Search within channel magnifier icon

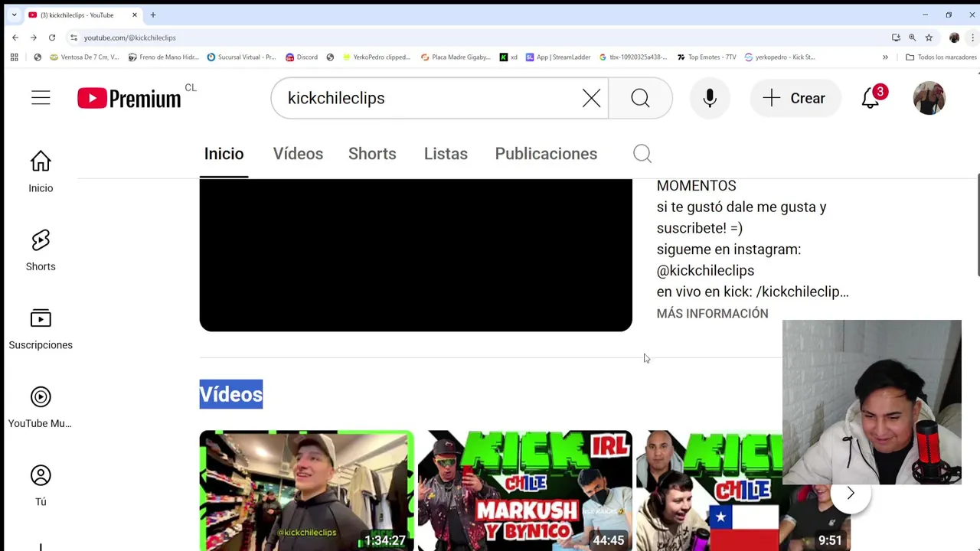642,154
